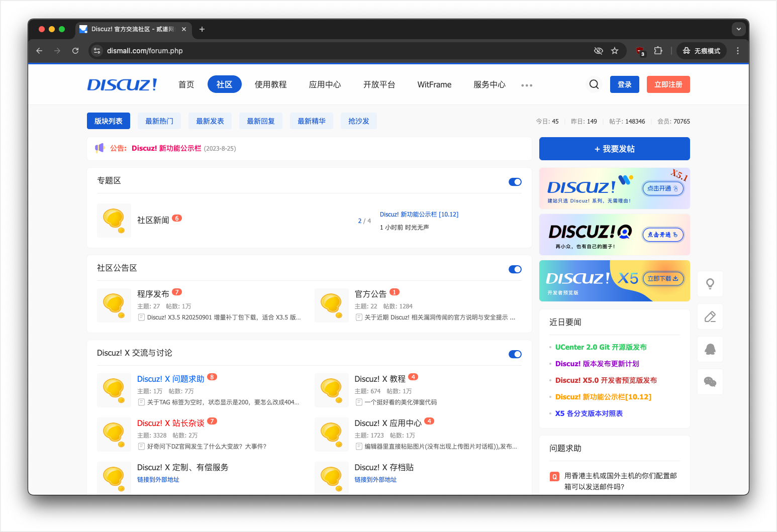Open 使用教程 in the navigation bar
777x532 pixels.
[x=270, y=84]
